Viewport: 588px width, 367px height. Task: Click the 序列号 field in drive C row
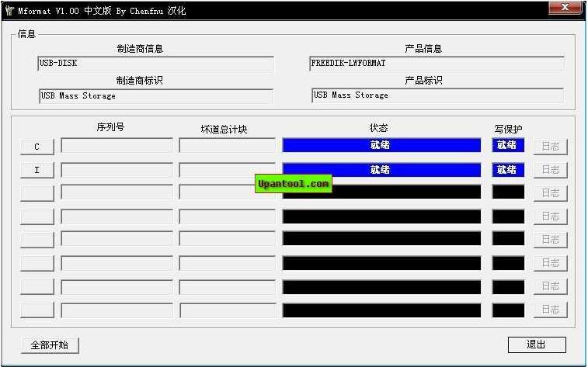(117, 145)
